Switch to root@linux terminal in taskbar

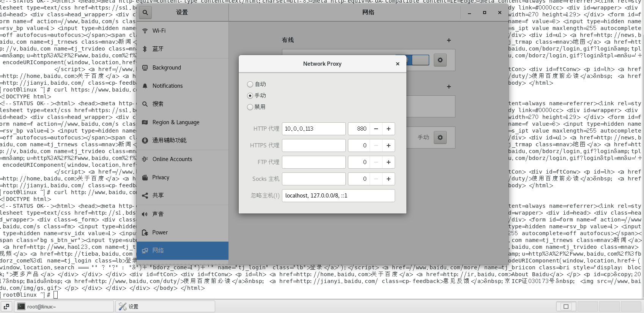click(64, 307)
